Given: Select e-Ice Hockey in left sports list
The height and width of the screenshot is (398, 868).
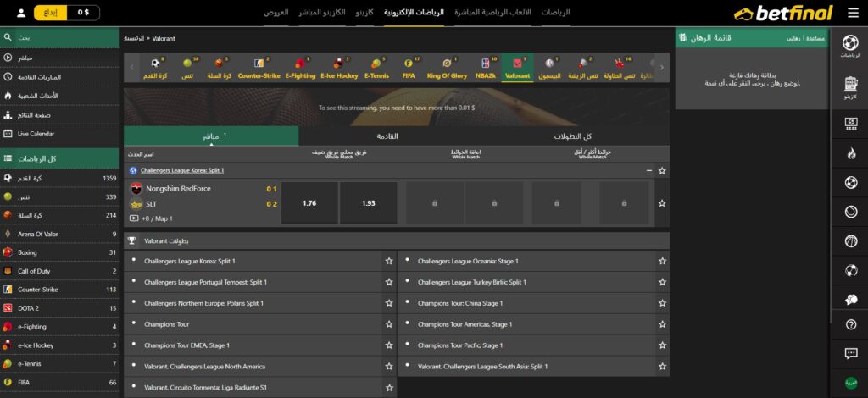Looking at the screenshot, I should point(60,345).
